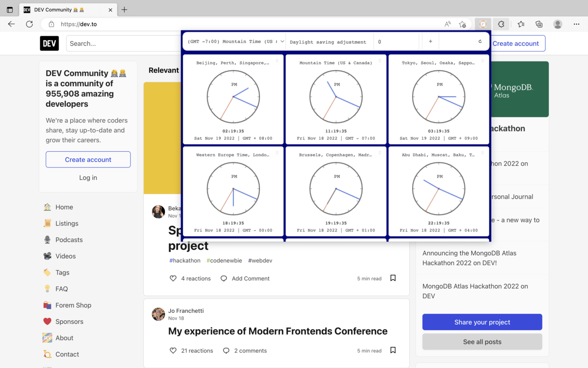Toggle bookmark on the hackathon-tagged post
The width and height of the screenshot is (588, 368).
pyautogui.click(x=393, y=278)
